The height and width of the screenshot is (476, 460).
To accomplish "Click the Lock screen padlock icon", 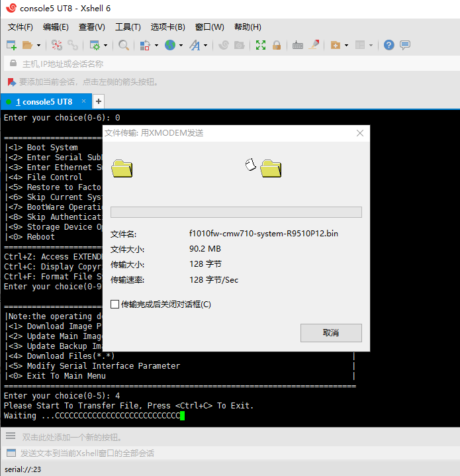I will coord(277,45).
